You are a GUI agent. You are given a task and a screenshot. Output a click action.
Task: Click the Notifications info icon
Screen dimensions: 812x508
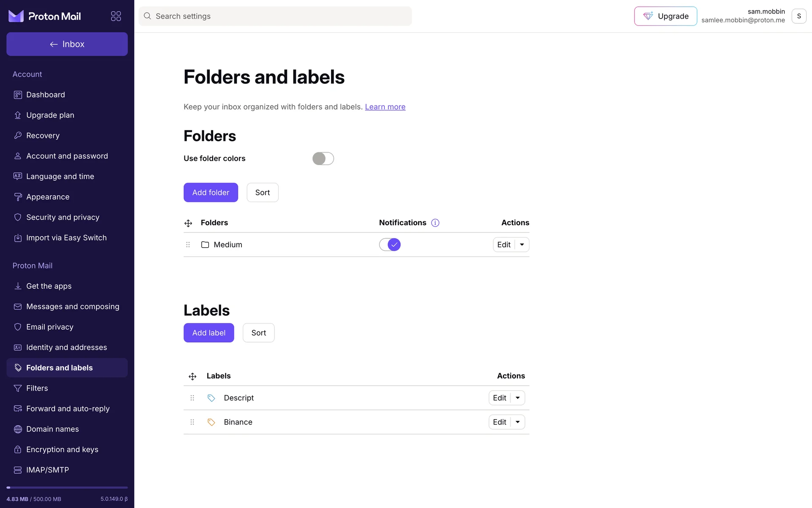tap(435, 223)
